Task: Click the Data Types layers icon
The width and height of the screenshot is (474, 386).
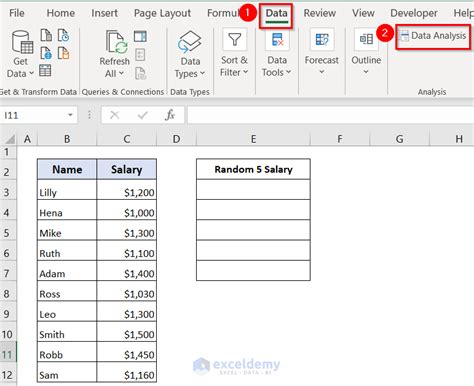Action: 190,42
